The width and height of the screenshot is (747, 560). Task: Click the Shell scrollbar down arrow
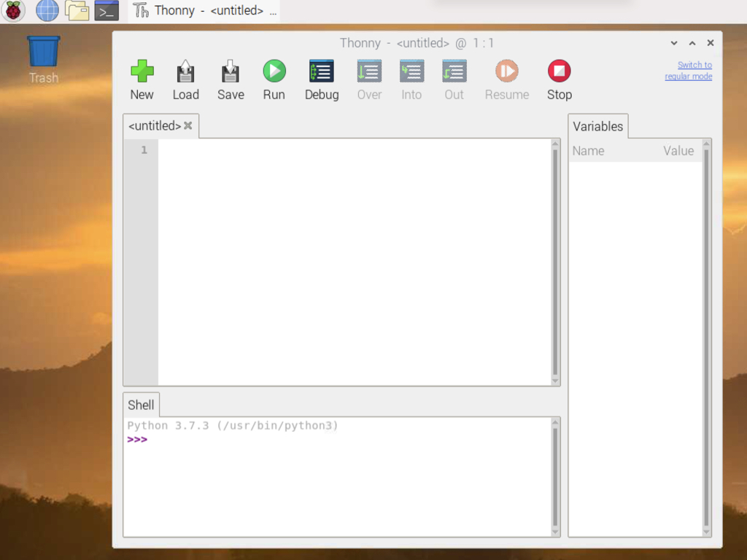[x=555, y=532]
